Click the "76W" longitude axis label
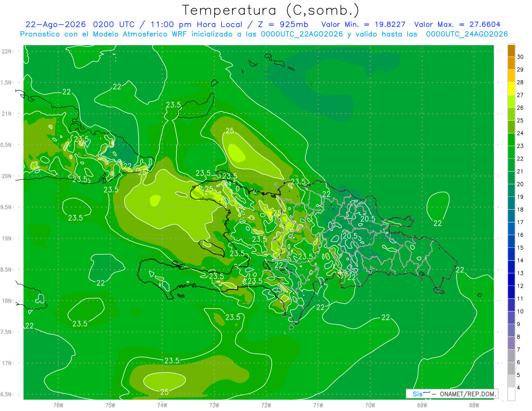The height and width of the screenshot is (411, 532). tap(58, 405)
